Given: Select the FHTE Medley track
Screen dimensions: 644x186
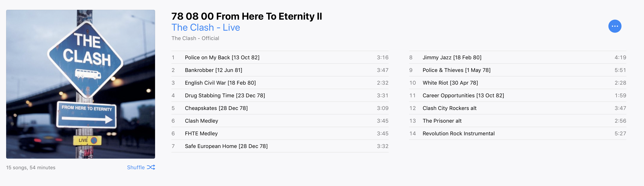Looking at the screenshot, I should (x=280, y=133).
